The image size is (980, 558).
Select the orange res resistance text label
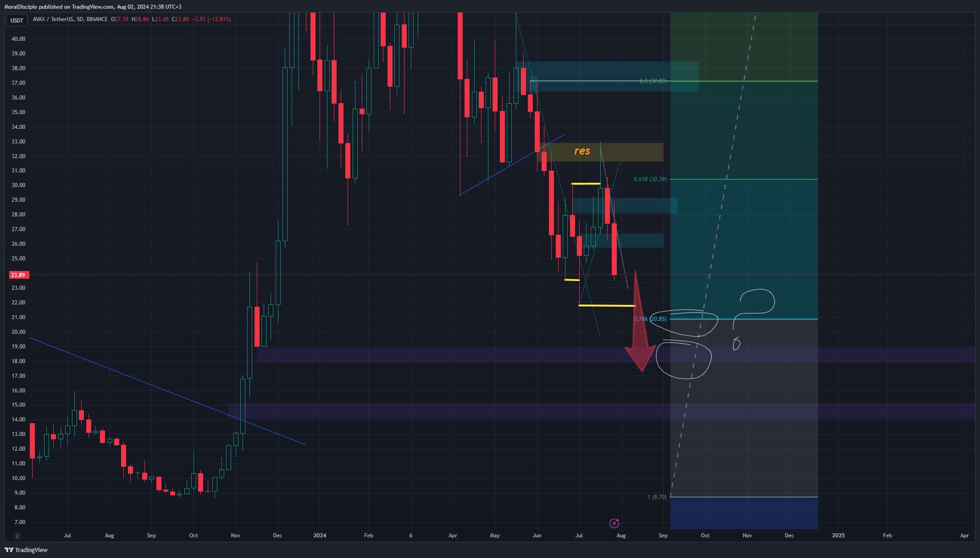click(x=582, y=151)
